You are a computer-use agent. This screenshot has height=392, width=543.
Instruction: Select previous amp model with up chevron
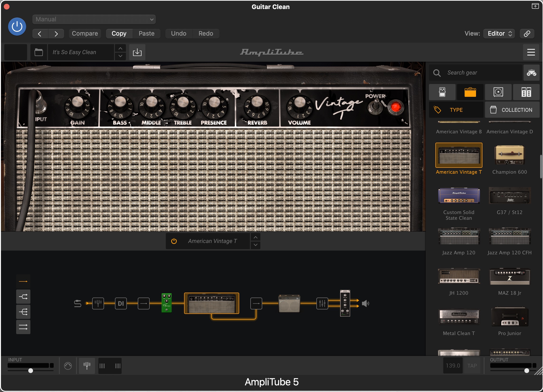tap(255, 237)
